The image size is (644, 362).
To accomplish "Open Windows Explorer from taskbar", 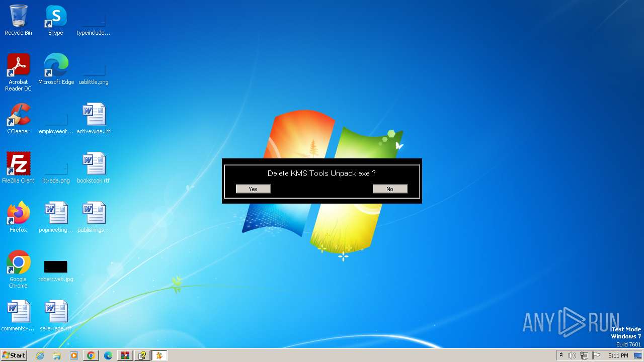I will (57, 355).
